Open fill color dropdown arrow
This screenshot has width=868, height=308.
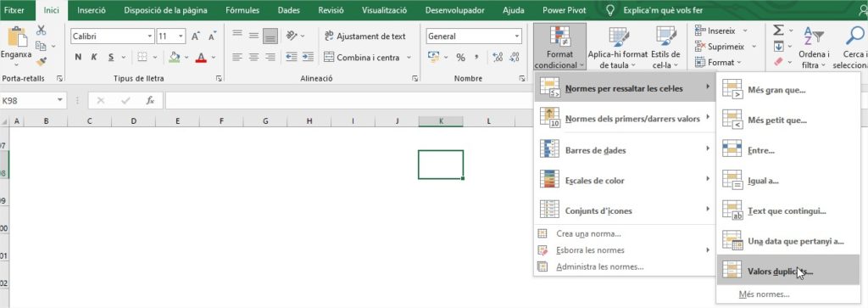tap(186, 57)
